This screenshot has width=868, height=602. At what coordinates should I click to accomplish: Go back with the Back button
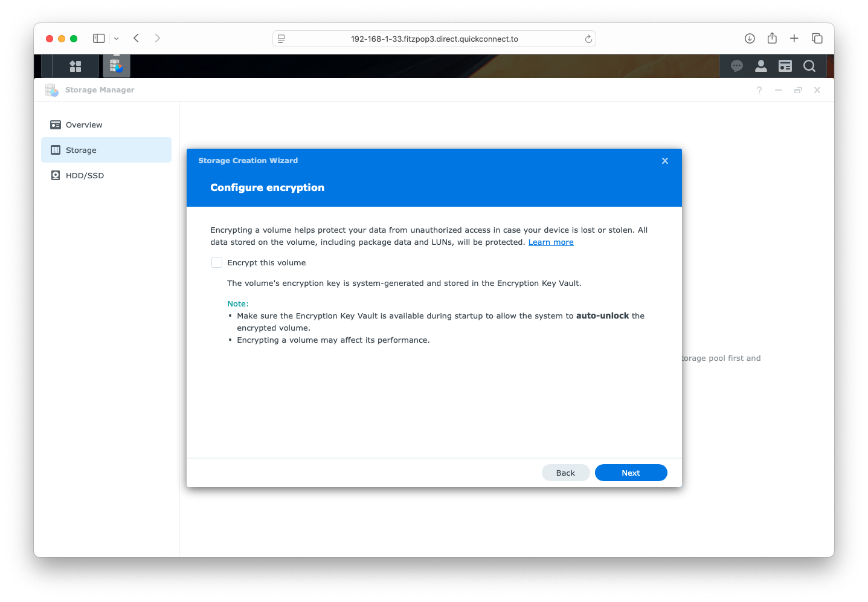click(x=565, y=473)
